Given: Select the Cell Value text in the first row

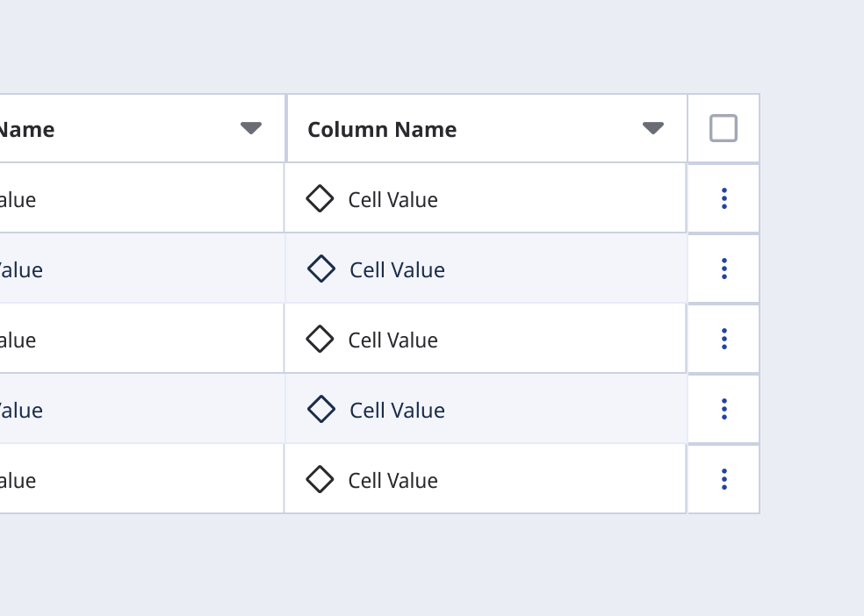Looking at the screenshot, I should pos(392,200).
